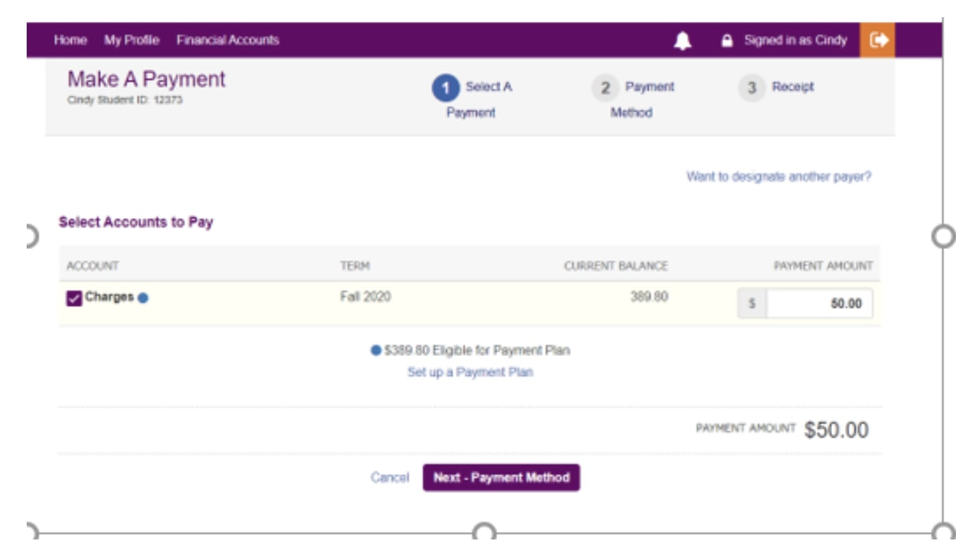
Task: Open the Set up a Payment Plan link
Action: tap(470, 372)
